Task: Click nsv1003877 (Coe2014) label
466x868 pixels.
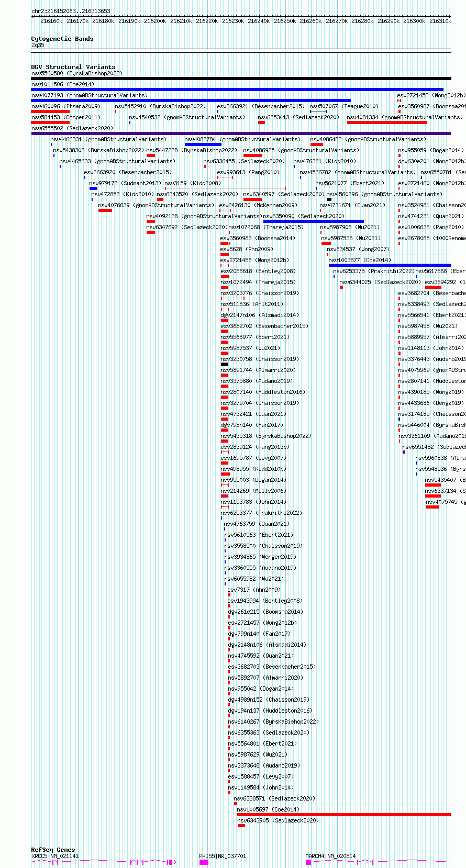Action: pyautogui.click(x=360, y=261)
